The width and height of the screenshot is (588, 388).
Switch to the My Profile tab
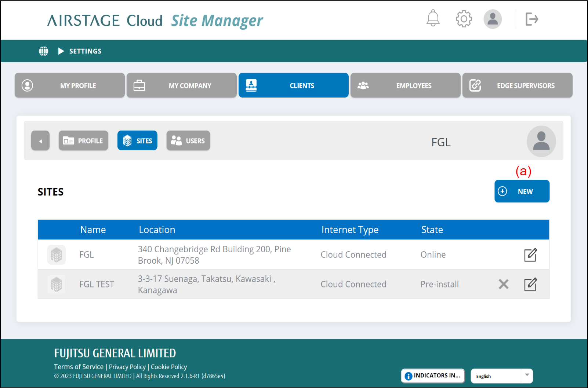click(70, 85)
